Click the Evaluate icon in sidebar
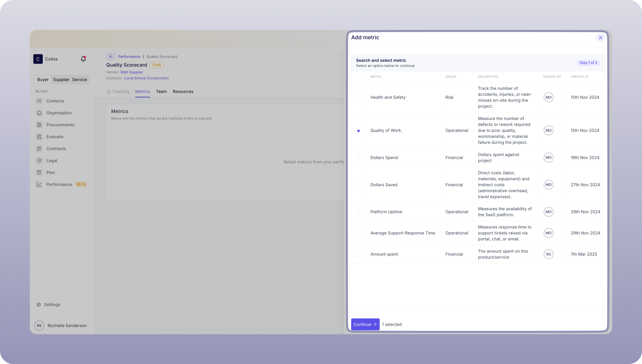 (39, 137)
